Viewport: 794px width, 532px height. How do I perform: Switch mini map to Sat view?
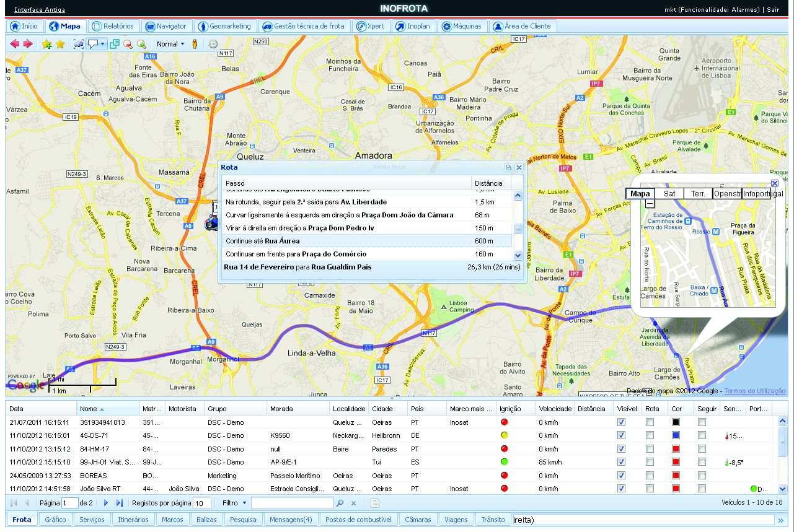click(669, 193)
